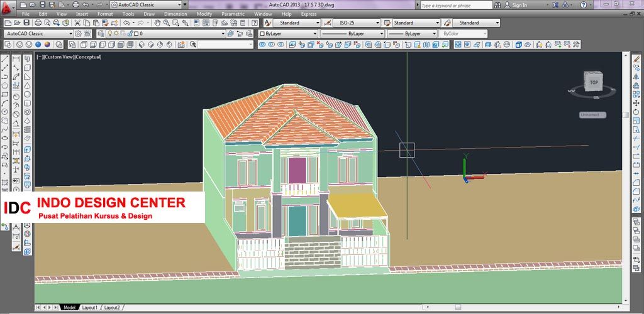Switch to SW Isometric view
The height and width of the screenshot is (314, 644).
click(x=142, y=44)
